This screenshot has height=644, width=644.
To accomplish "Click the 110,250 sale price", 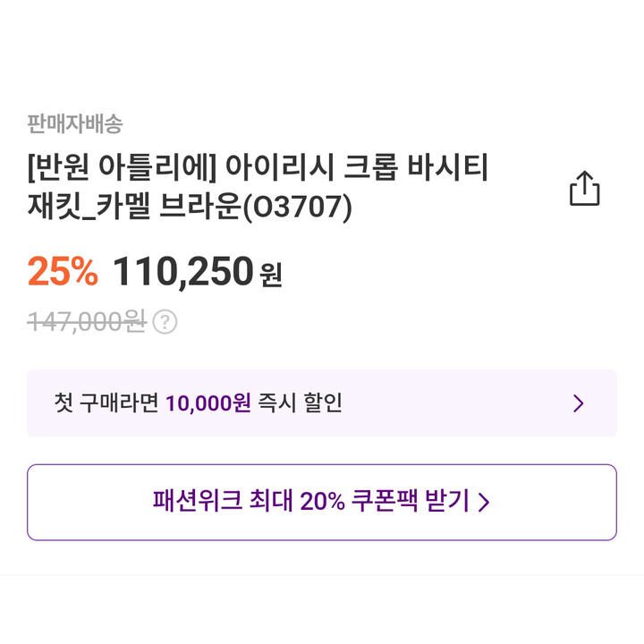I will click(182, 272).
